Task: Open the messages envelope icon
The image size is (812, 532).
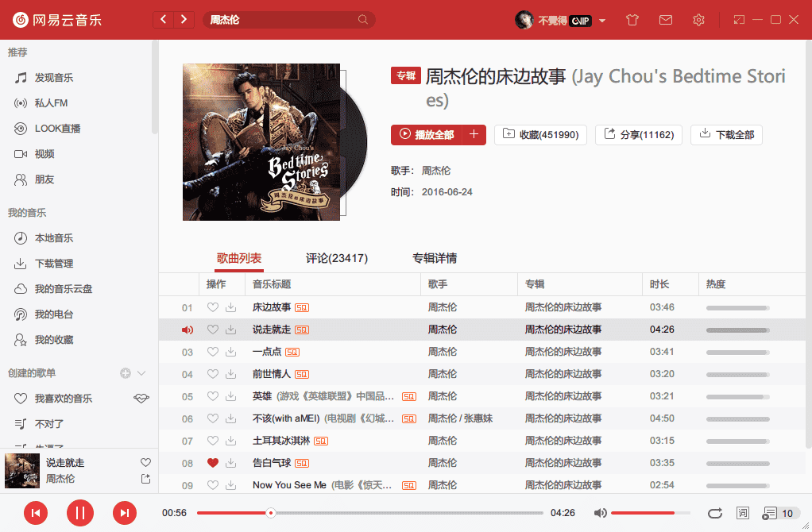Action: point(666,20)
